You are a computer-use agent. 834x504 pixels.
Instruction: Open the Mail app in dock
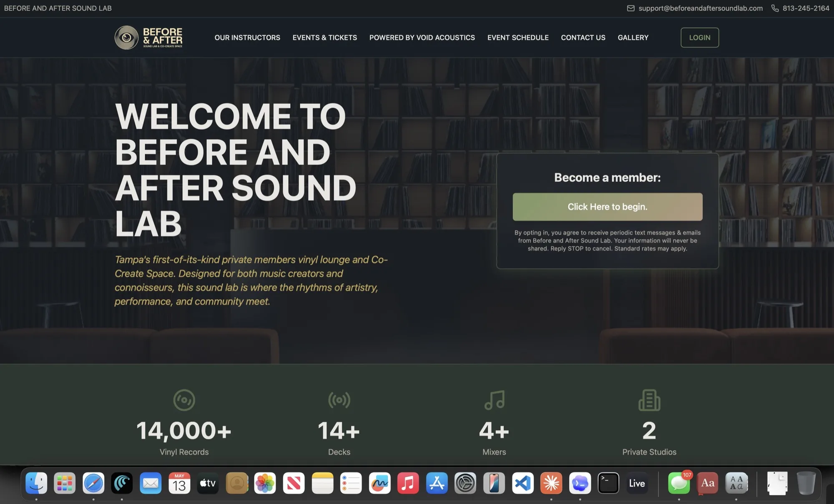coord(151,483)
